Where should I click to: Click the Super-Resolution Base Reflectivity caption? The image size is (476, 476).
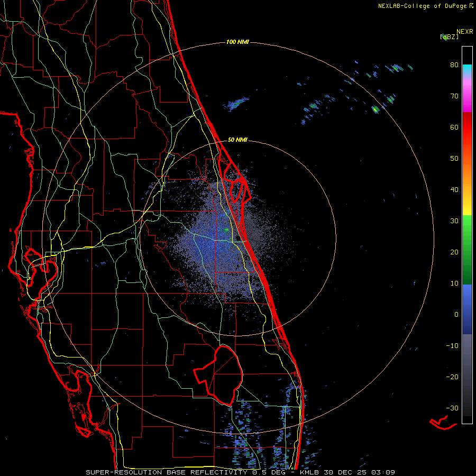pos(240,472)
